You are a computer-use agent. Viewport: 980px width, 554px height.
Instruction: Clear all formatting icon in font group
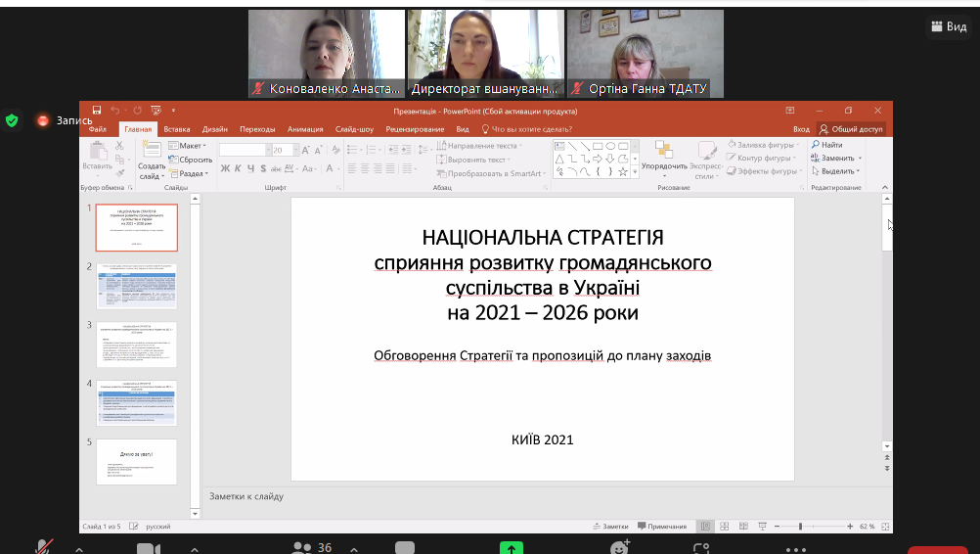pos(335,150)
